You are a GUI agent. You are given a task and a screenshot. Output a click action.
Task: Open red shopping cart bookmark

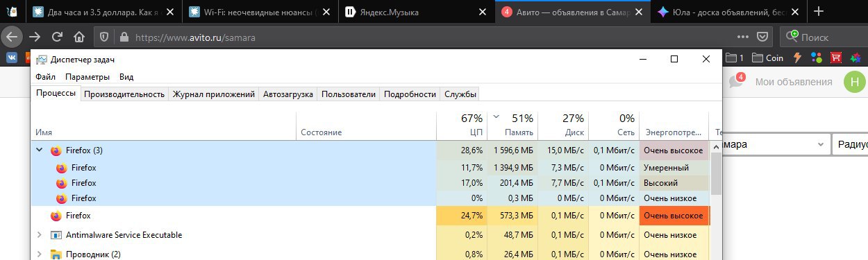(x=837, y=58)
